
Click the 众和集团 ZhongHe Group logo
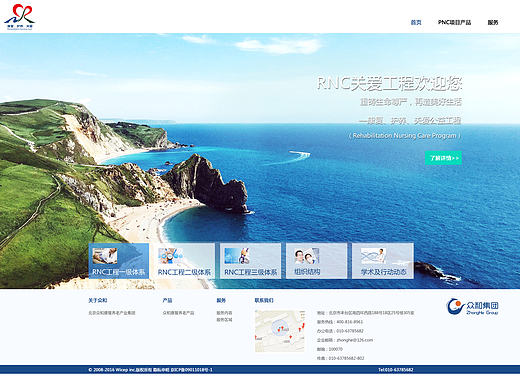point(473,306)
